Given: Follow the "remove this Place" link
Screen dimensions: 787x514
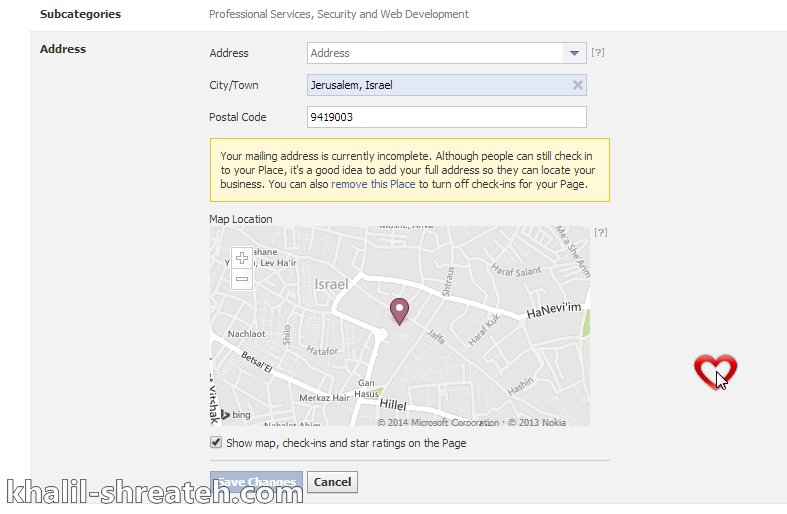Looking at the screenshot, I should (x=373, y=185).
